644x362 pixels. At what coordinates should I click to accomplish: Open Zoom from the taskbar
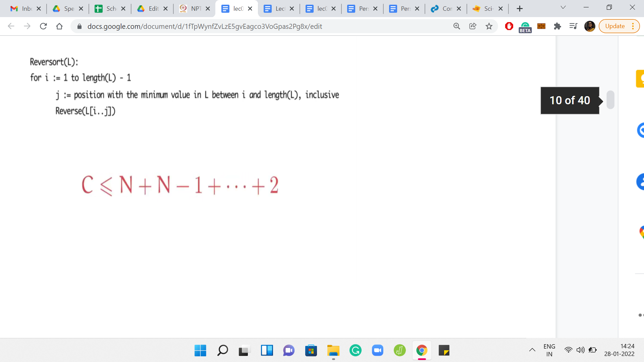point(378,351)
